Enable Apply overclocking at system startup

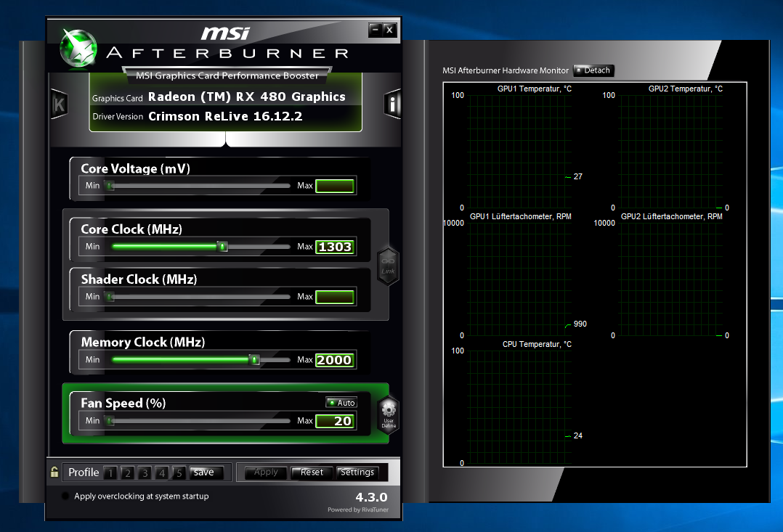[65, 496]
